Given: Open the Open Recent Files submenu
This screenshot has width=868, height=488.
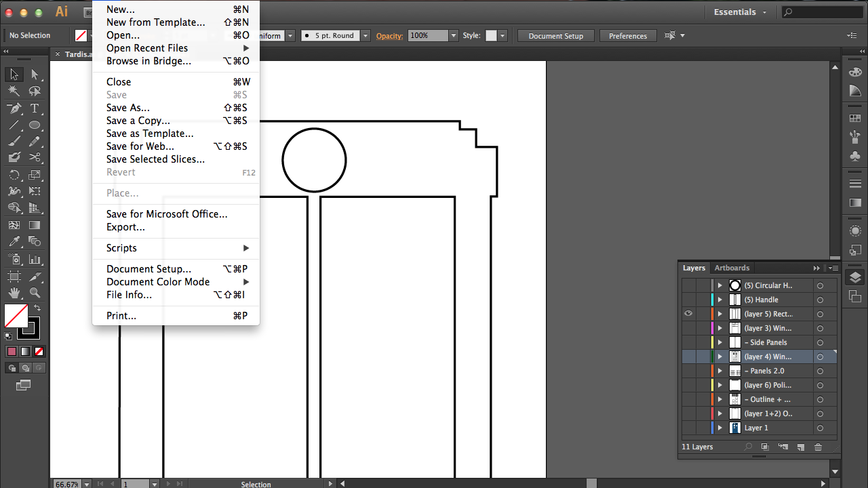Looking at the screenshot, I should coord(176,48).
